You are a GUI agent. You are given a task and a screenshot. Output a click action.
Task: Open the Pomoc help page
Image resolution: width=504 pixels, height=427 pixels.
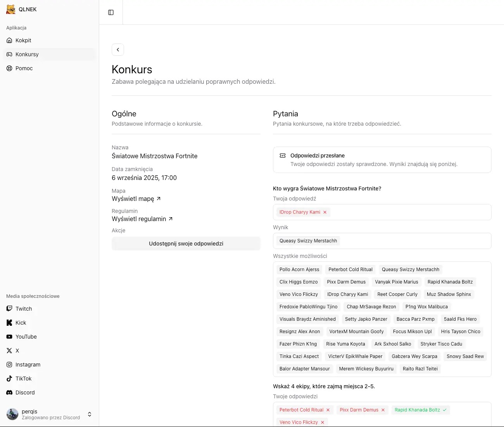(x=24, y=68)
